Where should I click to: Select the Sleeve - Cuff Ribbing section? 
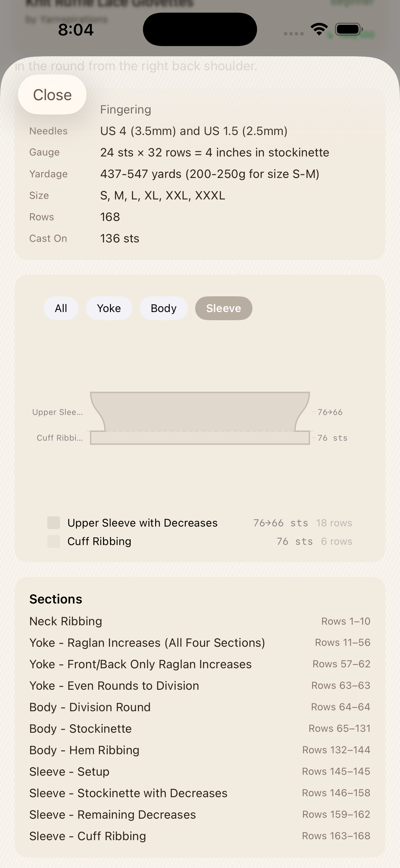[x=200, y=836]
